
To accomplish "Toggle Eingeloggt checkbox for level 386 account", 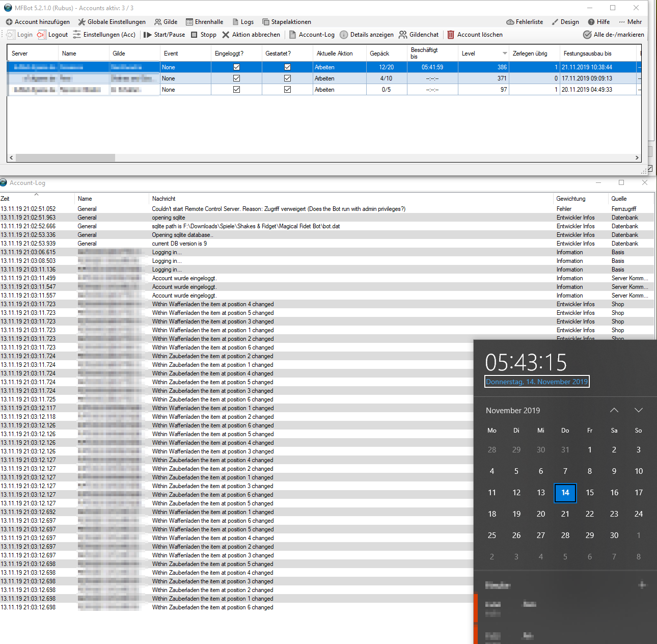I will tap(236, 67).
